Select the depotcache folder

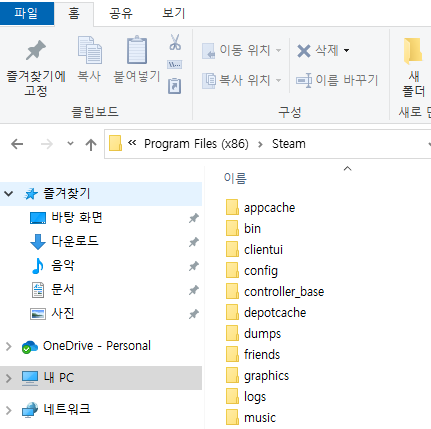point(275,313)
